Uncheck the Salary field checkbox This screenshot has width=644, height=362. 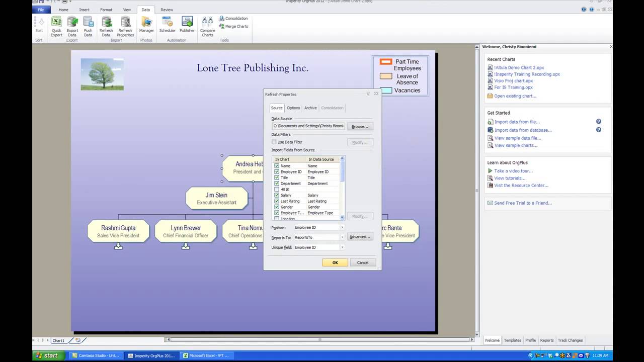point(277,195)
